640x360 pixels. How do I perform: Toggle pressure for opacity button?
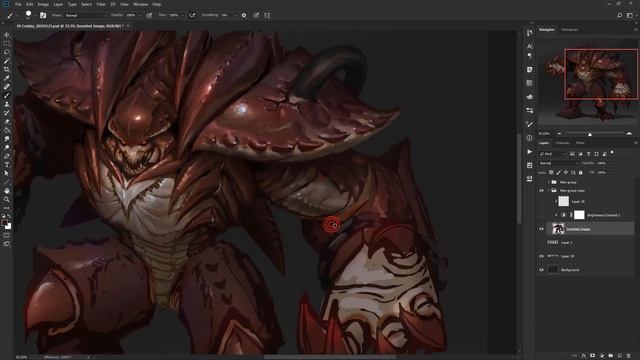[149, 16]
